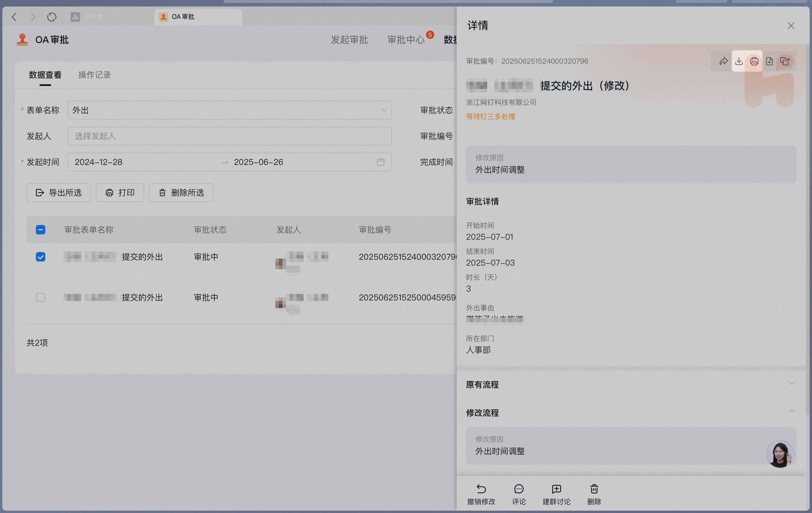This screenshot has height=513, width=812.
Task: Click the new document plus icon
Action: coord(770,61)
